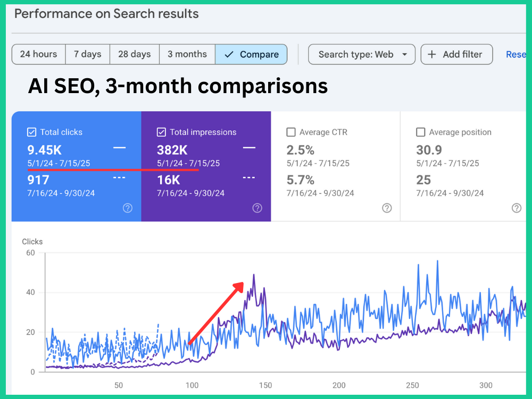The width and height of the screenshot is (532, 399).
Task: Click solid line legend beside 9.45K clicks
Action: (120, 147)
